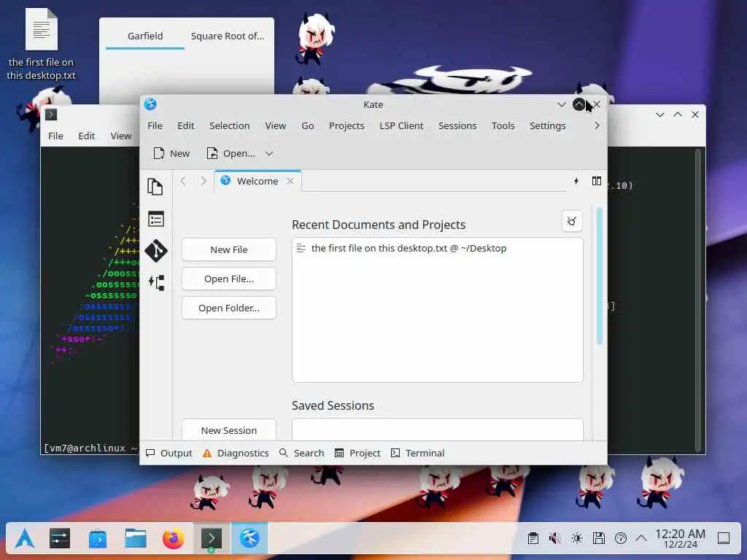Open the LSP Client menu
This screenshot has height=560, width=747.
pyautogui.click(x=401, y=125)
